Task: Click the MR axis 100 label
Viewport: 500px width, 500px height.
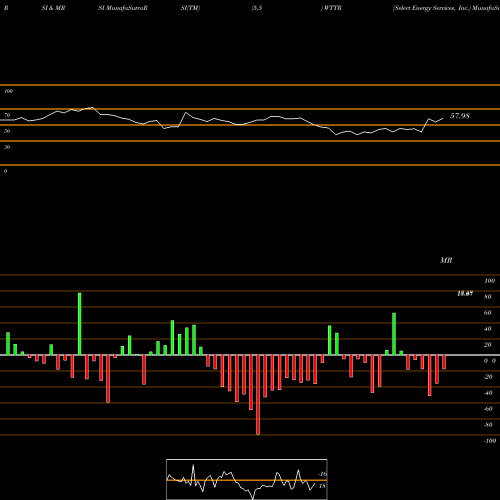Action: pyautogui.click(x=490, y=281)
